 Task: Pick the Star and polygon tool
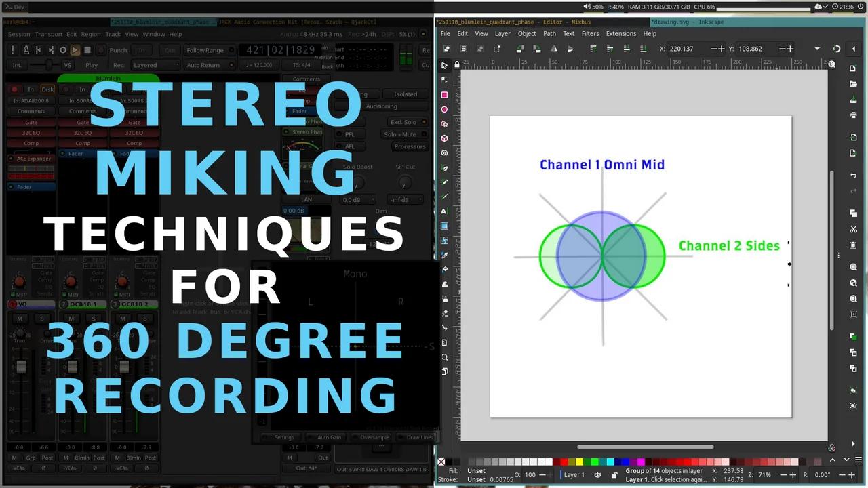444,124
